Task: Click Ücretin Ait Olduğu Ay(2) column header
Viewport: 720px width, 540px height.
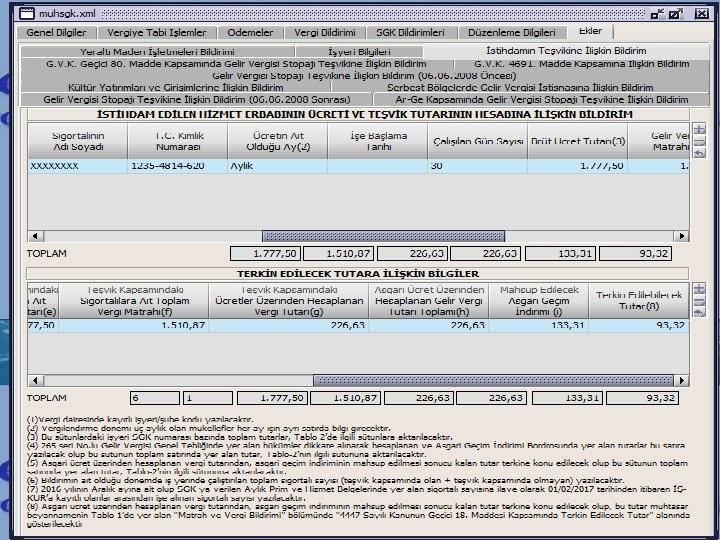Action: pos(278,141)
